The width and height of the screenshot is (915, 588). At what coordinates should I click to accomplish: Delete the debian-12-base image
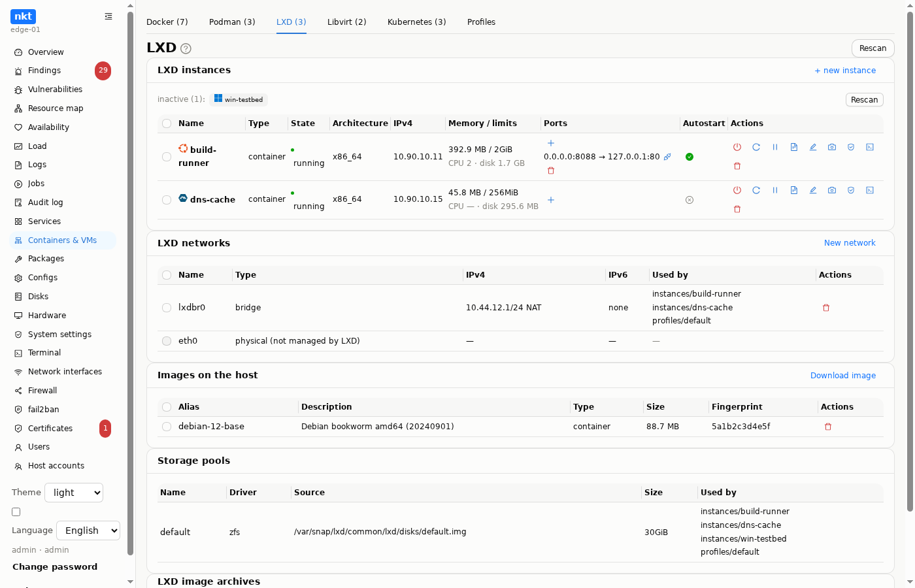[x=828, y=427]
